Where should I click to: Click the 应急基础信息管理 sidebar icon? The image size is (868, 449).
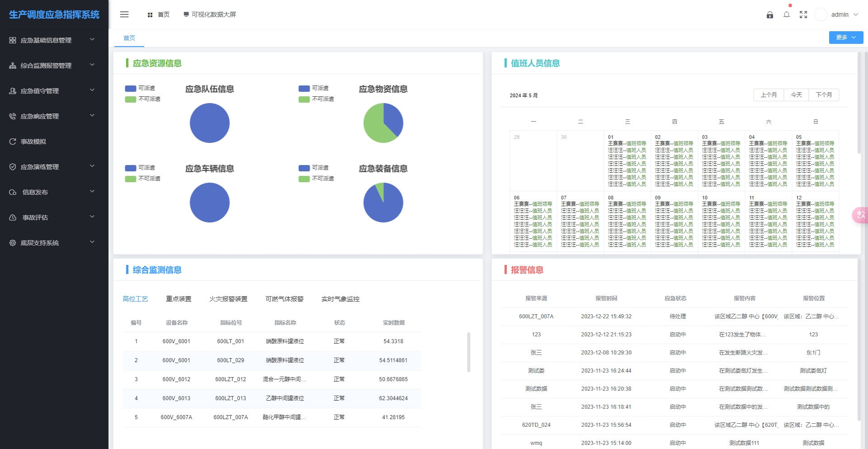(x=13, y=40)
